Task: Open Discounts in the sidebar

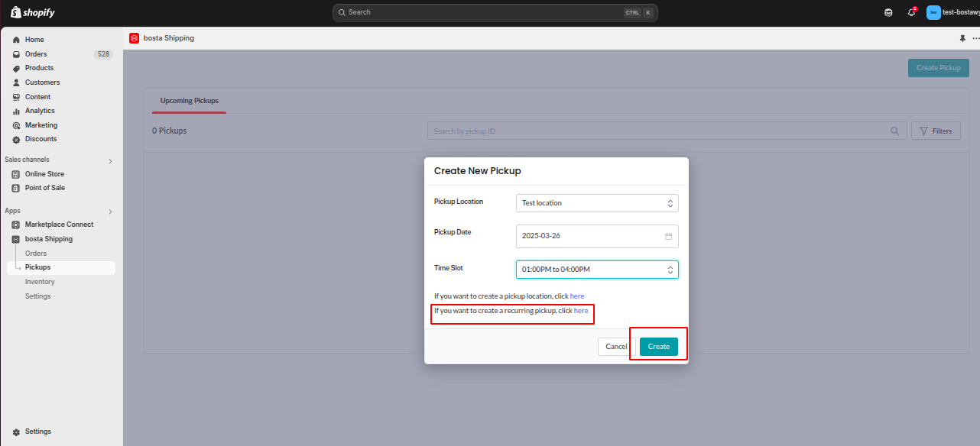Action: (x=41, y=139)
